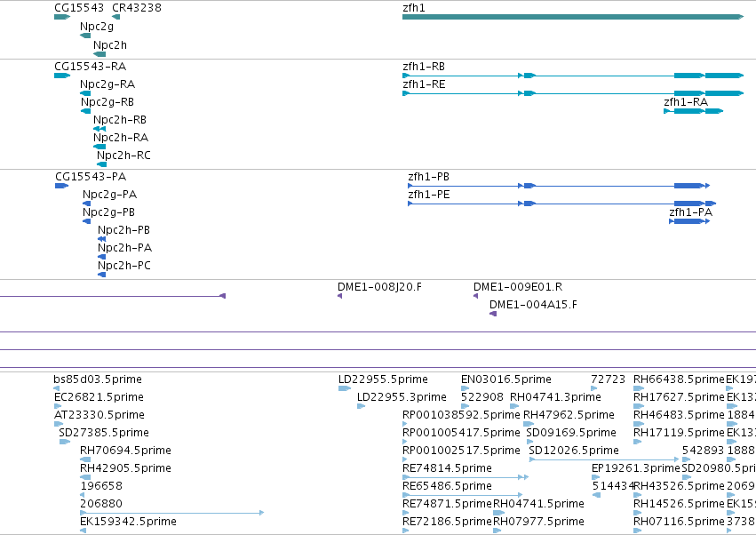Select the RP001038592.5prime EST
756x535 pixels.
coord(405,424)
